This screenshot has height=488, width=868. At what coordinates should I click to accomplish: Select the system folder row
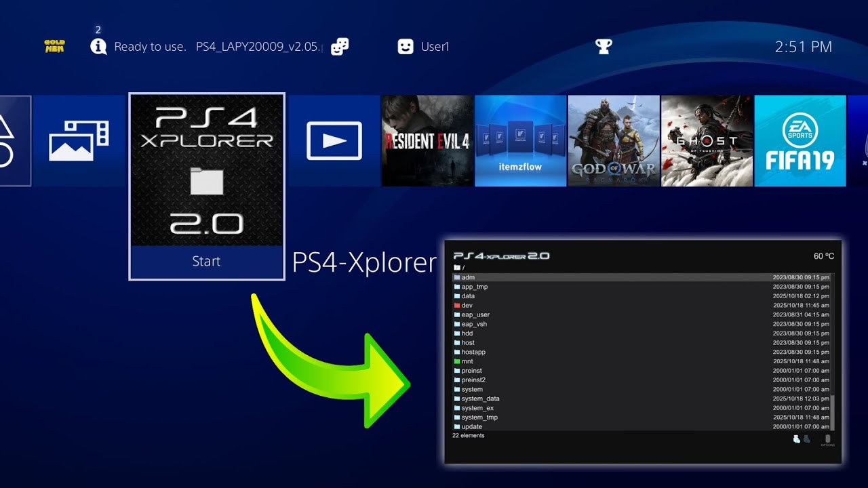coord(641,389)
